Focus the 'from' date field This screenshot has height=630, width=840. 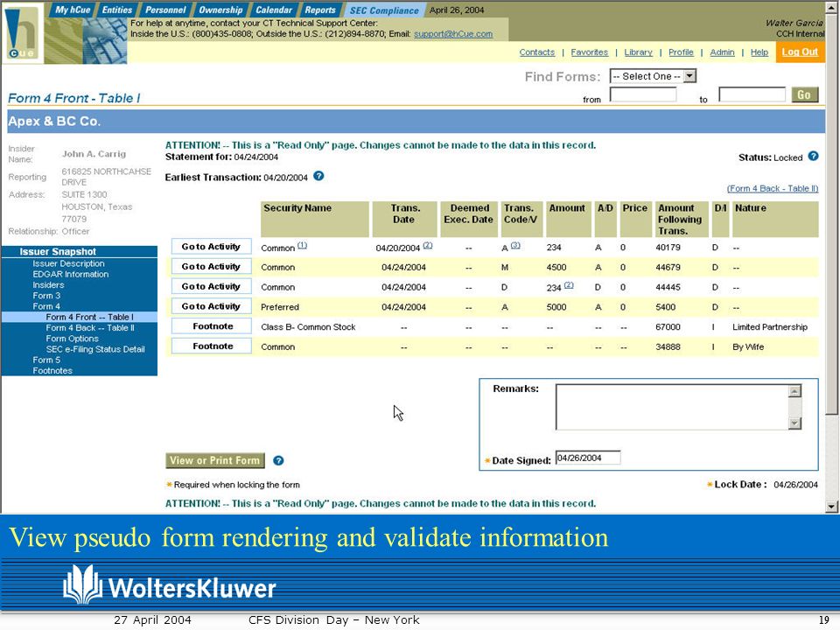pyautogui.click(x=643, y=94)
